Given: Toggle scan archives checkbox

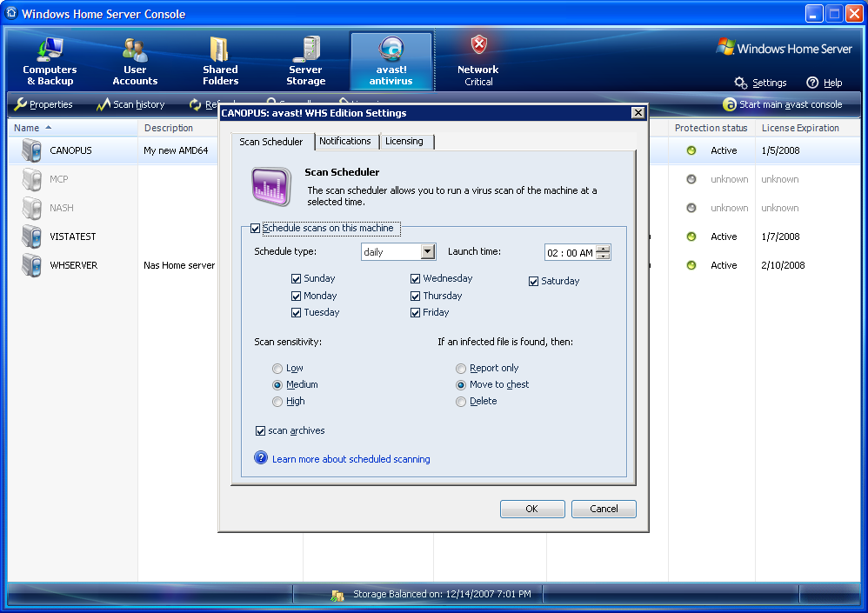Looking at the screenshot, I should [260, 431].
